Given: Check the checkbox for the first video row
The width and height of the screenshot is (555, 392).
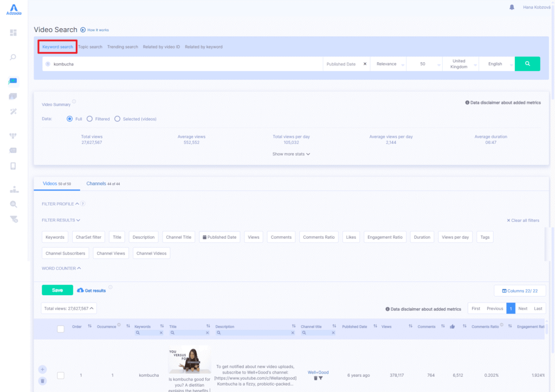Looking at the screenshot, I should pyautogui.click(x=61, y=375).
